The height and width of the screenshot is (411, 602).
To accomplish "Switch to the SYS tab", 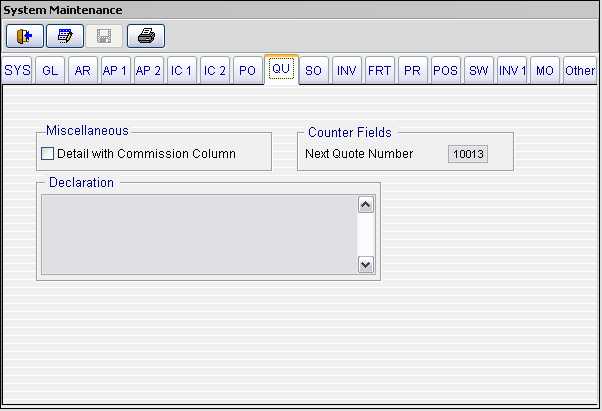I will coord(17,71).
